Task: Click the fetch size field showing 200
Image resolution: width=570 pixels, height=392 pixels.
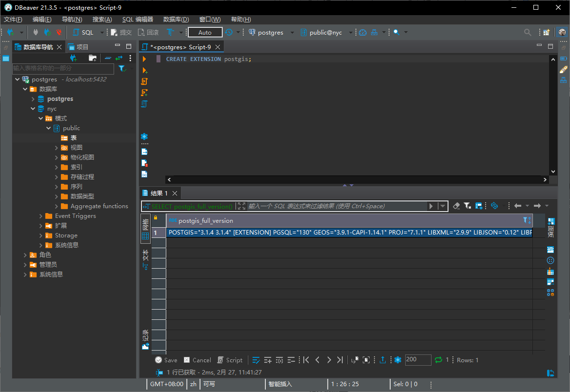Action: pos(418,360)
